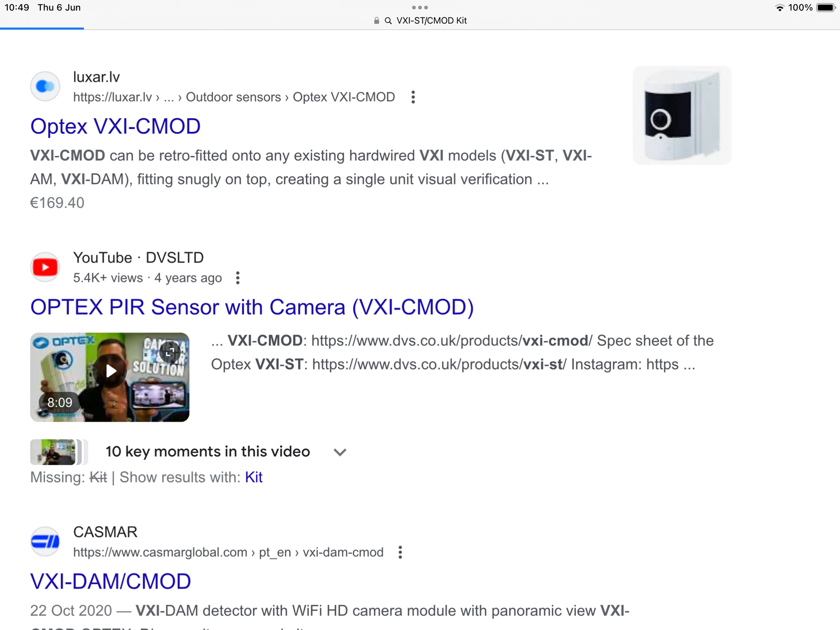Open the VXI-DAM/CMOD result link

[111, 582]
